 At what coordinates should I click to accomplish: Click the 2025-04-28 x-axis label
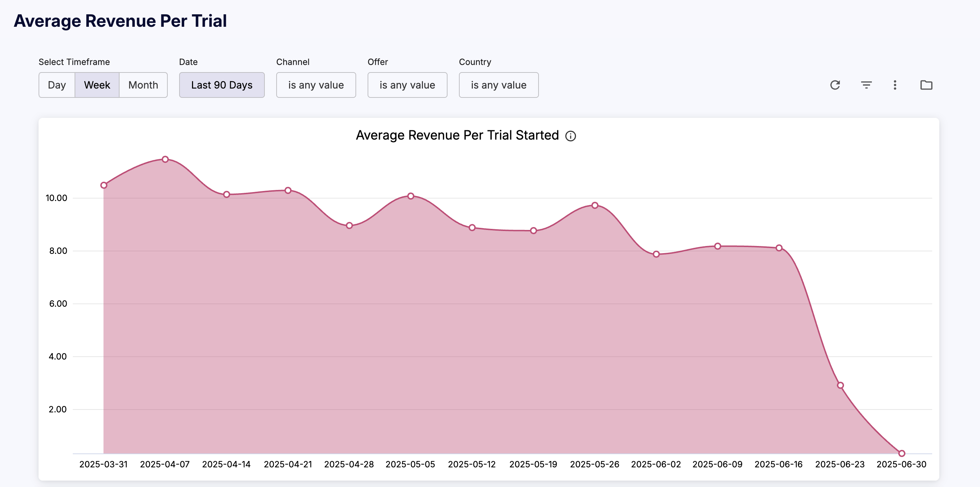click(349, 464)
